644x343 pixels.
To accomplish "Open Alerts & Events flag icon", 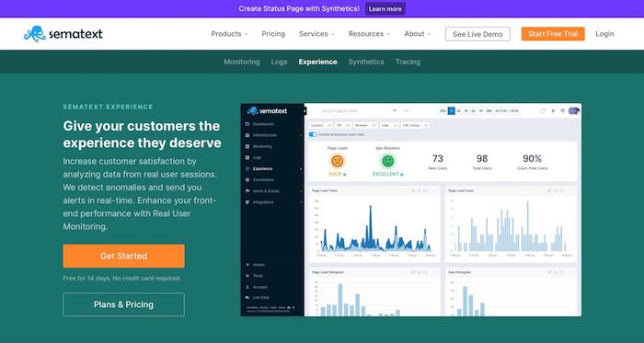I will [247, 191].
